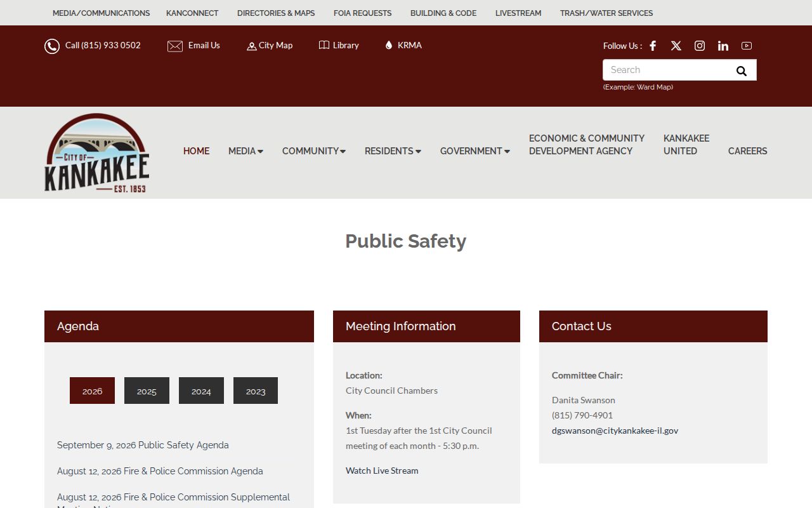Open Trash/Water Services link

click(606, 13)
